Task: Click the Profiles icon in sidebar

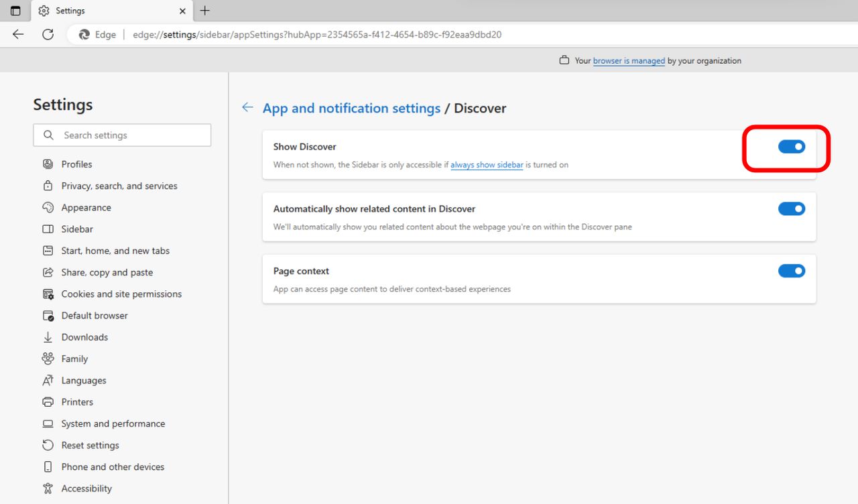Action: point(48,164)
